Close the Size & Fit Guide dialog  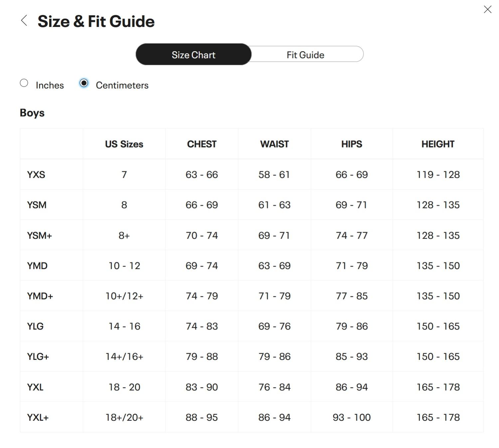point(487,9)
